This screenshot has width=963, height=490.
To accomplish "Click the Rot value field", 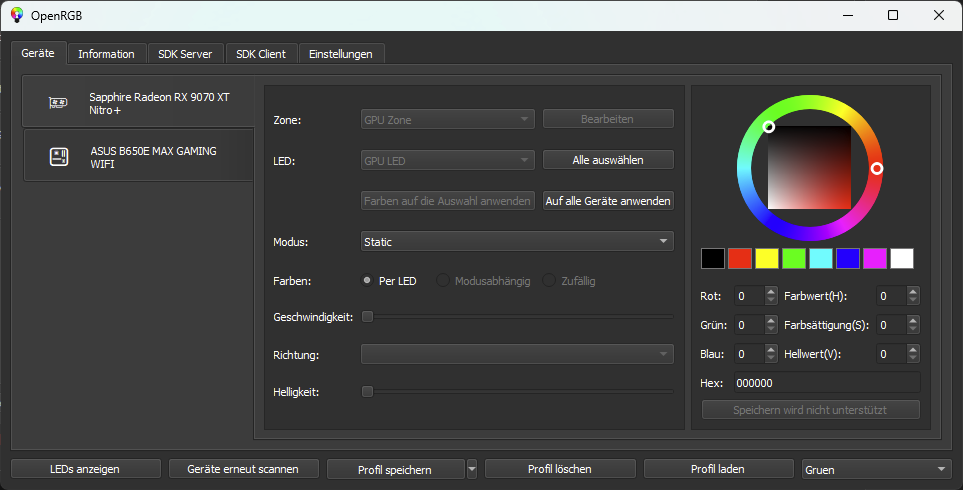I will pos(749,296).
